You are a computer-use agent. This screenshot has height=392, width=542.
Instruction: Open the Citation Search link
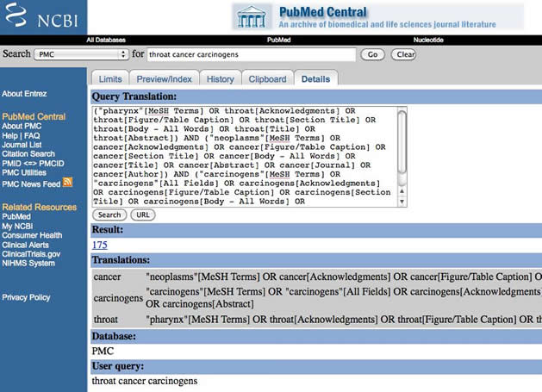pyautogui.click(x=28, y=154)
